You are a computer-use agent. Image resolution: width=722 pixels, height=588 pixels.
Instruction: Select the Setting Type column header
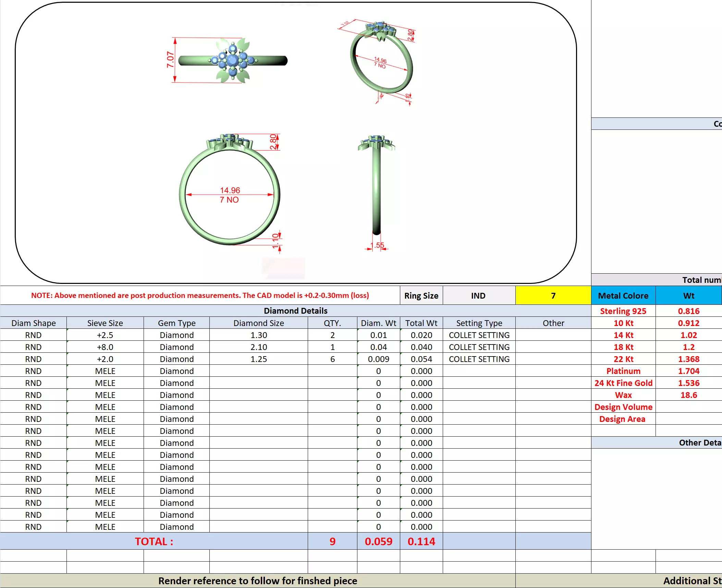(x=479, y=323)
